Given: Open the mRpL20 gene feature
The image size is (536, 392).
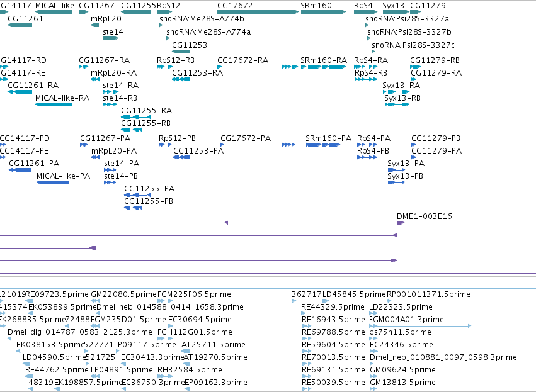Looking at the screenshot, I should click(94, 25).
